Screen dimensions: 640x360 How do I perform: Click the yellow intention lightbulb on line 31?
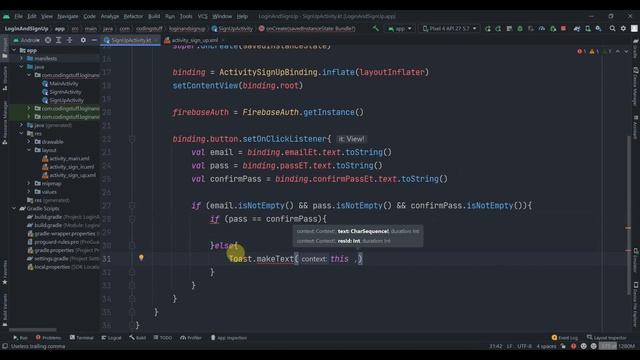pyautogui.click(x=141, y=258)
